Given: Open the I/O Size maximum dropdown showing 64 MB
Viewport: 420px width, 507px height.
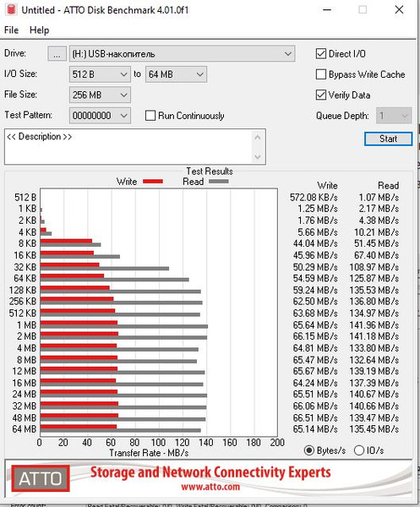Looking at the screenshot, I should [176, 74].
